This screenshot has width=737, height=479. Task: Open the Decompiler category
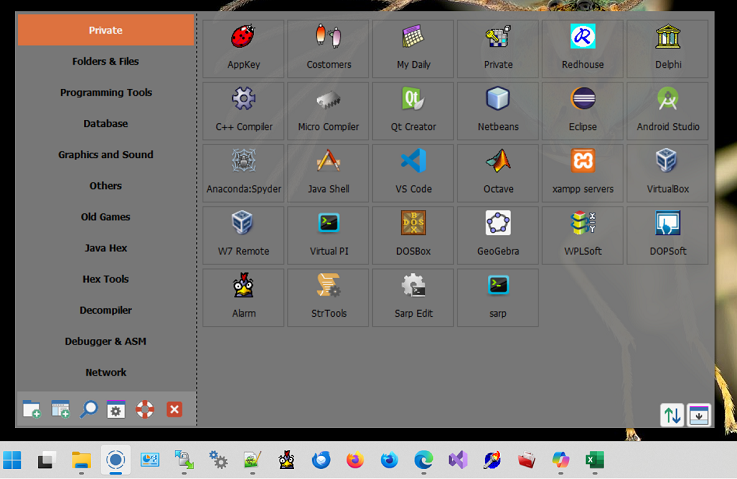coord(106,310)
